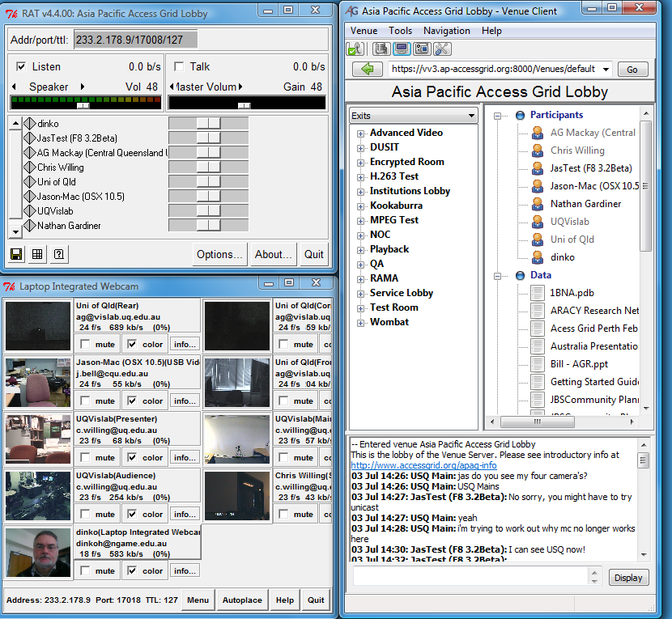672x619 pixels.
Task: Open the Exits dropdown list
Action: point(471,116)
